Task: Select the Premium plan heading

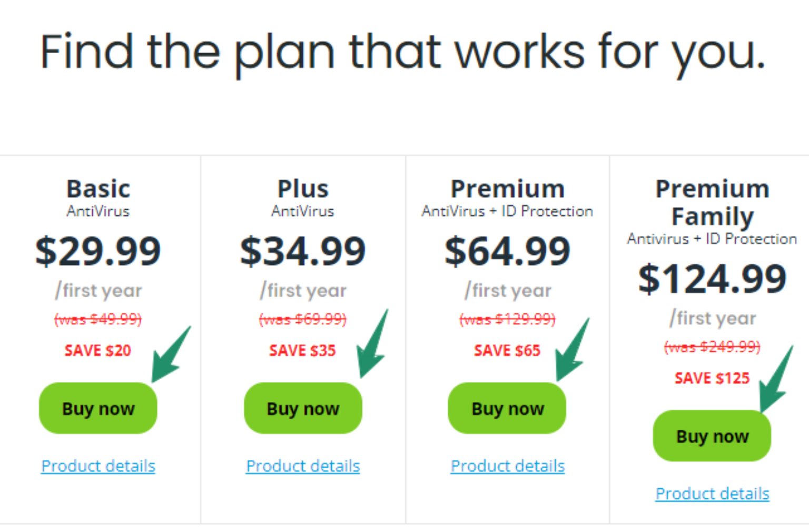Action: coord(507,188)
